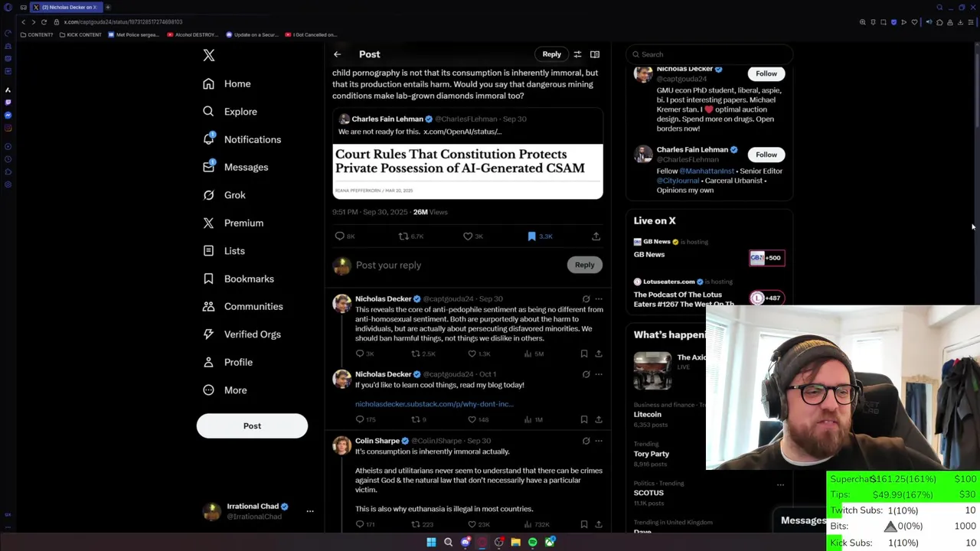The image size is (980, 551).
Task: Follow Nicholas Decker in relevant people
Action: (x=766, y=73)
